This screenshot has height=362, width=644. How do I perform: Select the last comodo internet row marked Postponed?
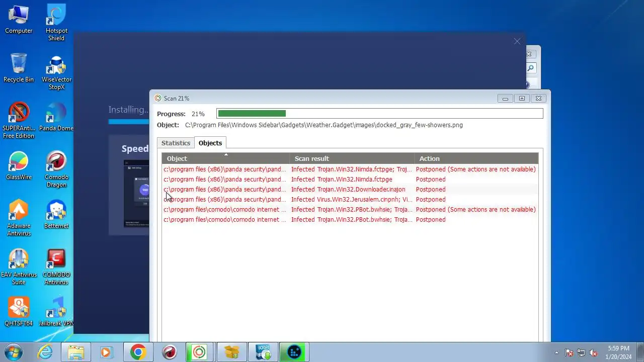point(350,219)
